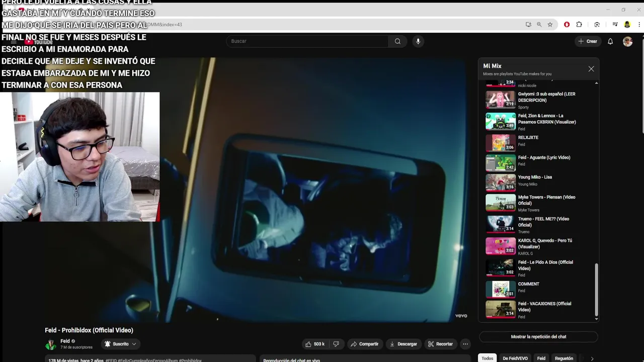The height and width of the screenshot is (362, 644).
Task: Select the Feid filter chip
Action: 541,358
